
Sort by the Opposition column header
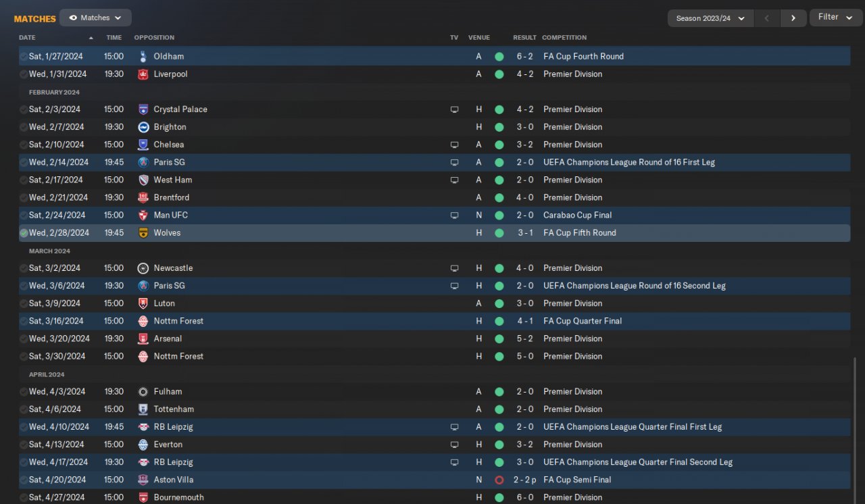point(154,38)
